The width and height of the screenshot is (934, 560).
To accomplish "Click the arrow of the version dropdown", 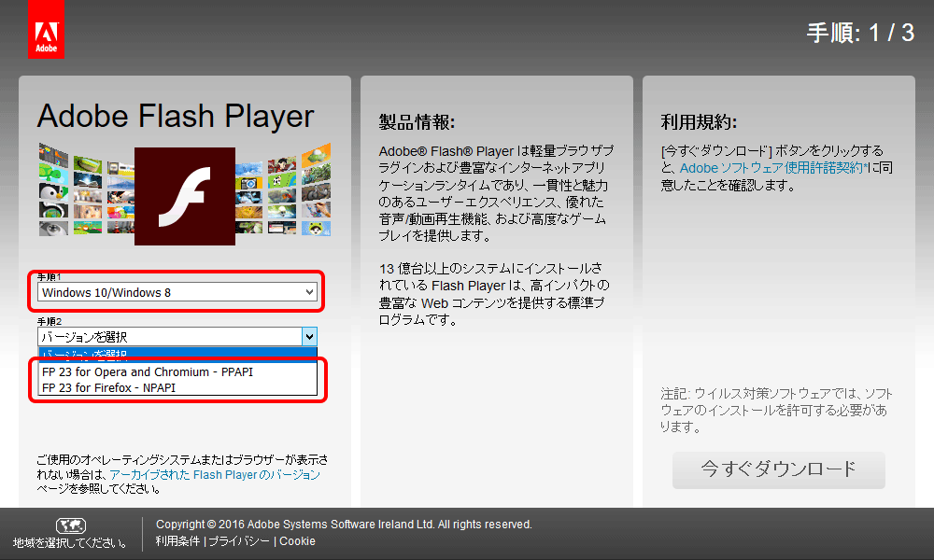I will click(309, 337).
